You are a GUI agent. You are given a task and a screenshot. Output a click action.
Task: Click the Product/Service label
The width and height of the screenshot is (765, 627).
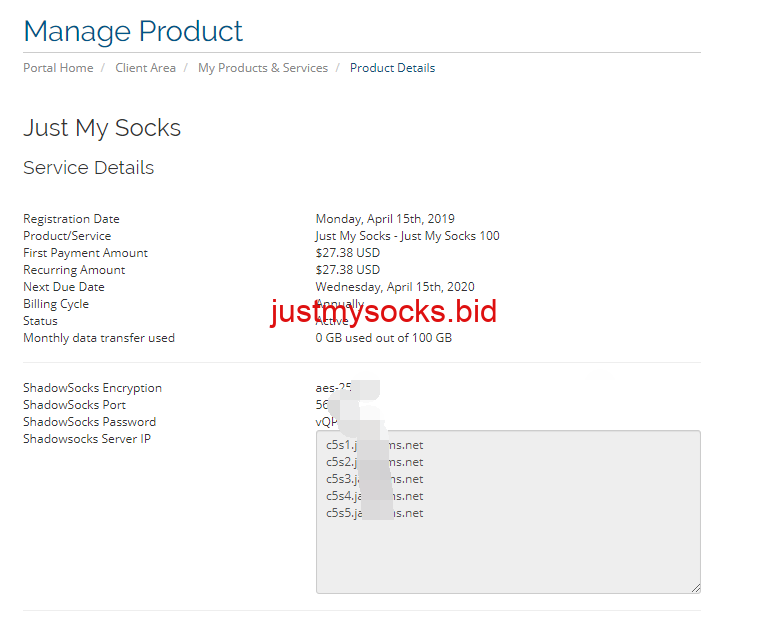(67, 236)
